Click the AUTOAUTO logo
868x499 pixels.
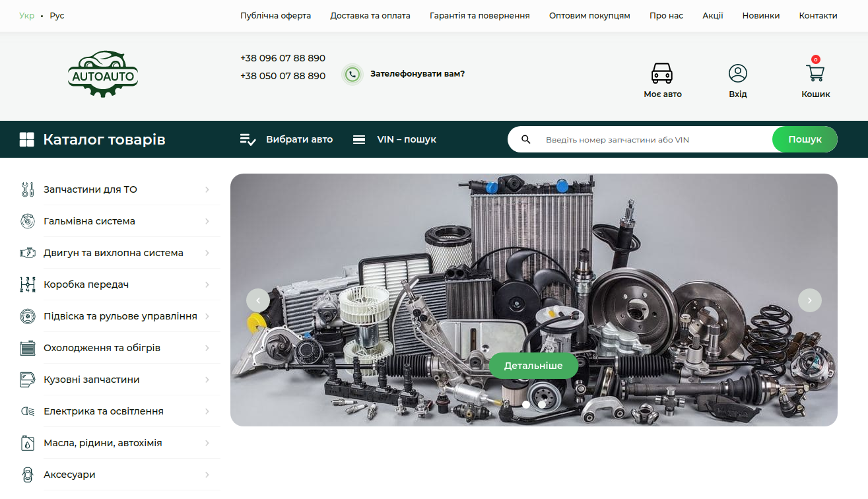[103, 74]
